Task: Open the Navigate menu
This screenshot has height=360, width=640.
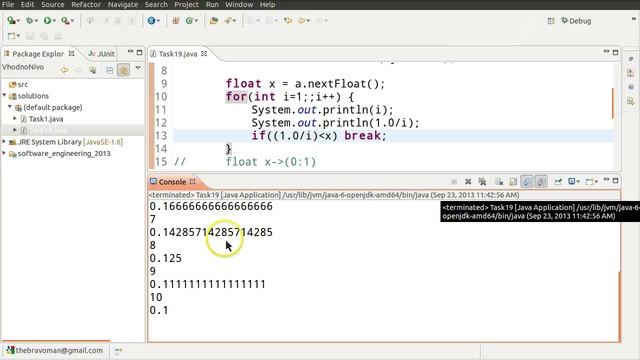Action: click(122, 4)
